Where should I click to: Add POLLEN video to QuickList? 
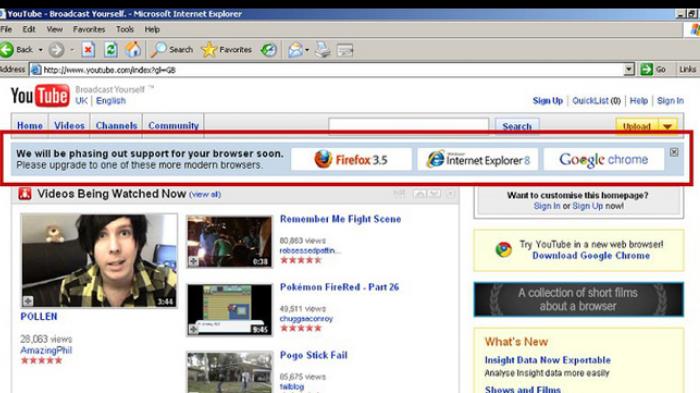(x=28, y=301)
